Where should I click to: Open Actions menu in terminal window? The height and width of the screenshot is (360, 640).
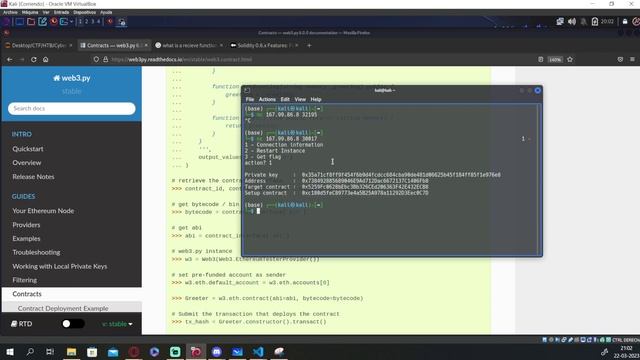pos(267,99)
